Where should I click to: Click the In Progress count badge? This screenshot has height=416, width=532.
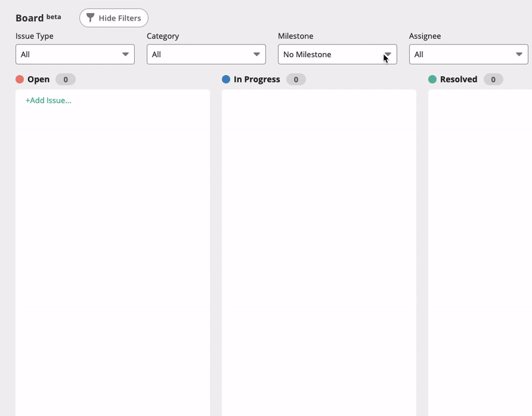pos(296,79)
